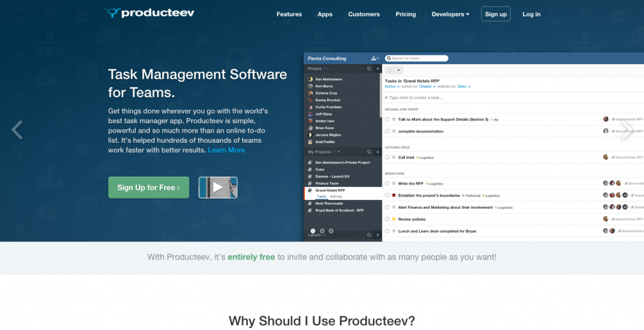Screen dimensions: 644x330
Task: Click the Coke project notebook icon
Action: click(x=310, y=170)
